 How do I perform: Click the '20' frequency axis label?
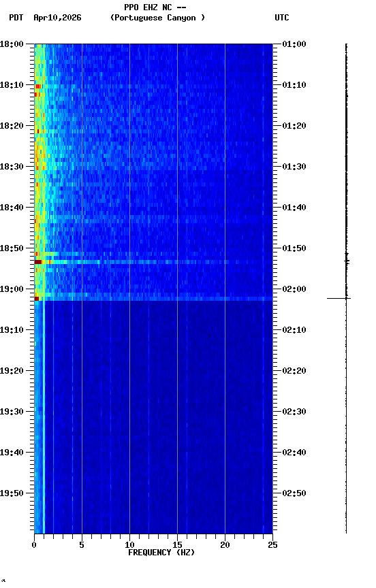(x=225, y=545)
